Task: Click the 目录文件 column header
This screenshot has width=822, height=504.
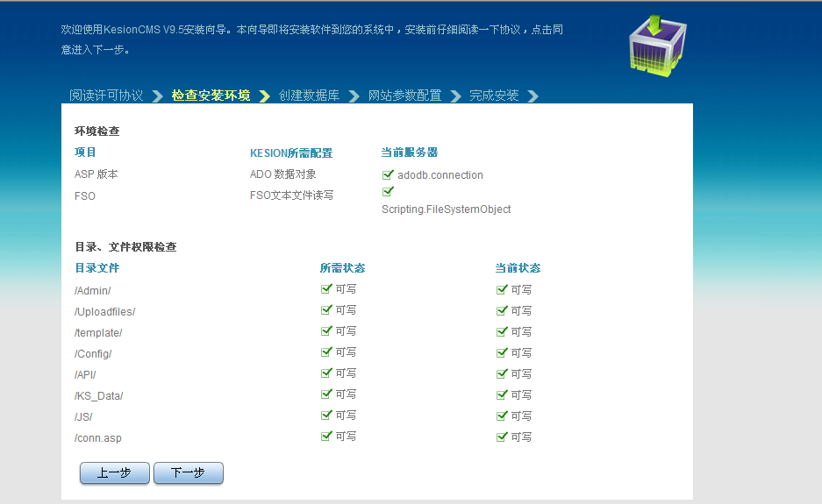Action: tap(97, 267)
